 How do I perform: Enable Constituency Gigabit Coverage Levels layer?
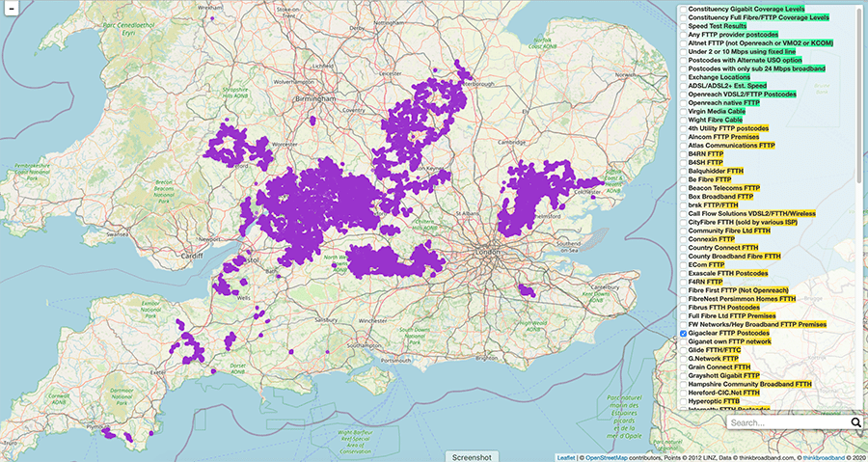(684, 10)
